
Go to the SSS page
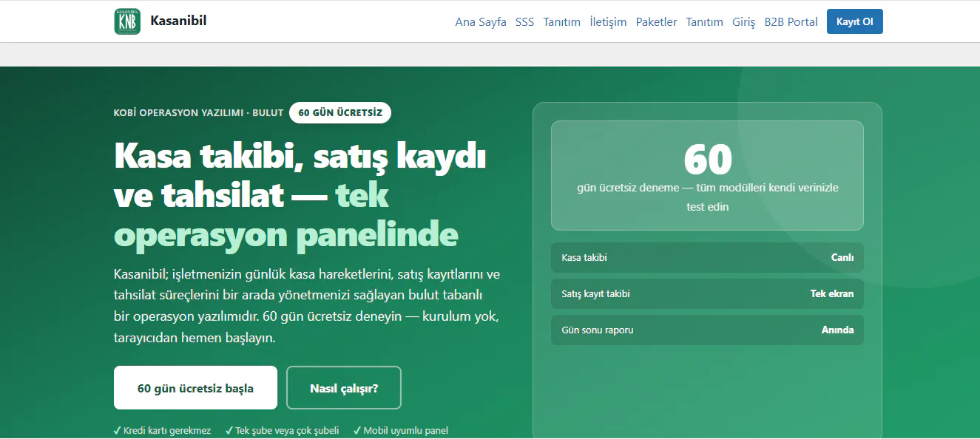click(x=524, y=22)
